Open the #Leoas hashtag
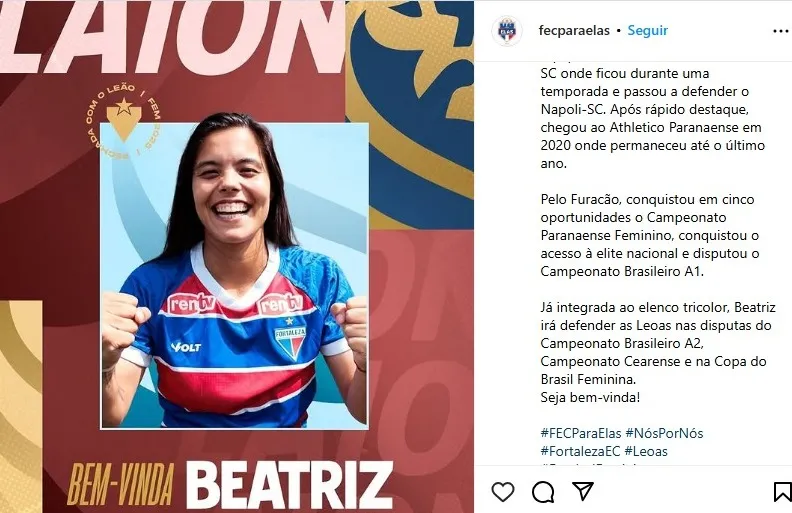The image size is (792, 513). pyautogui.click(x=646, y=451)
